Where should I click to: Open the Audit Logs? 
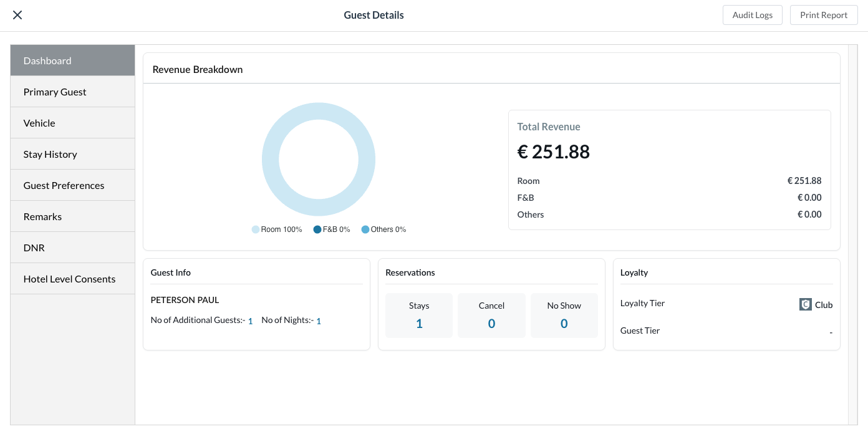[753, 15]
